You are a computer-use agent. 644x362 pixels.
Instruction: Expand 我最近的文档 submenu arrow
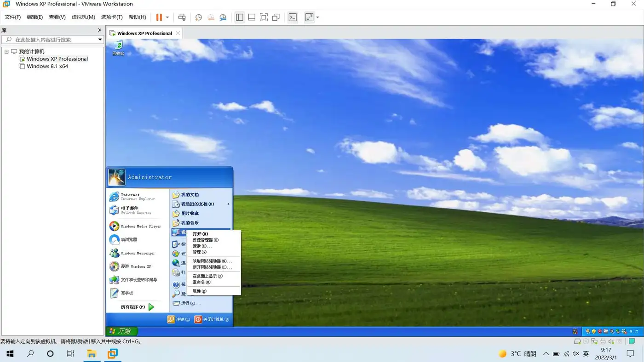(228, 204)
